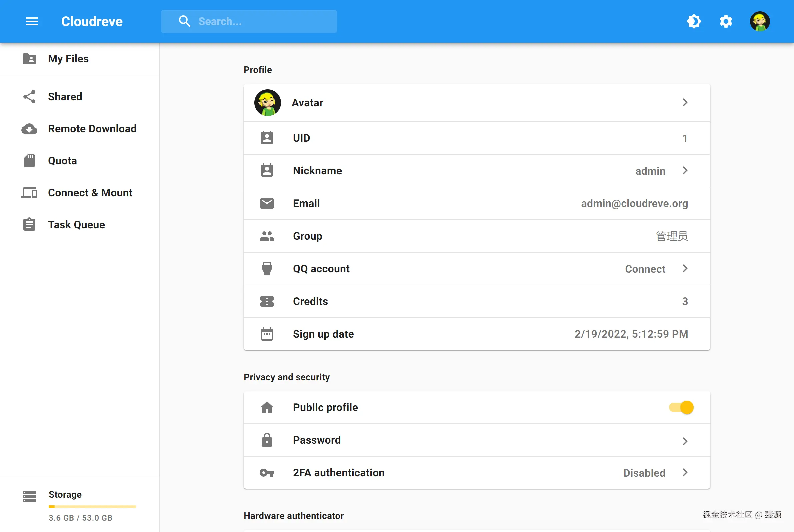Click the UID badge icon
Screen dimensions: 794x532
(267, 138)
